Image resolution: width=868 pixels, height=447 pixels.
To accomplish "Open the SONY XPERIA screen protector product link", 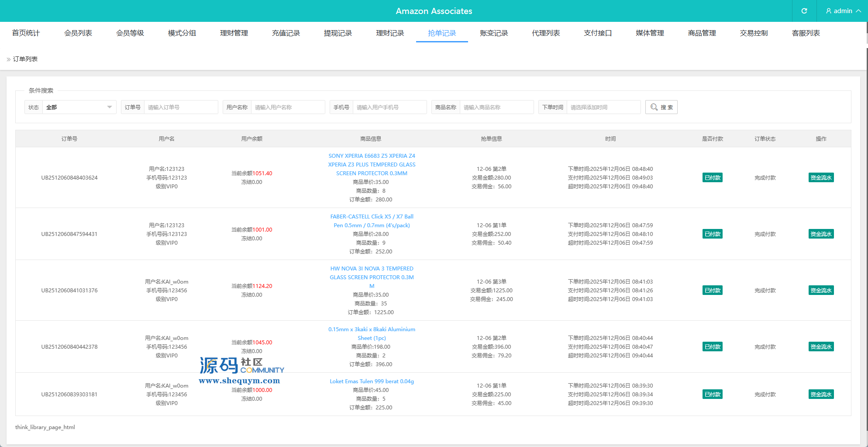I will tap(372, 164).
